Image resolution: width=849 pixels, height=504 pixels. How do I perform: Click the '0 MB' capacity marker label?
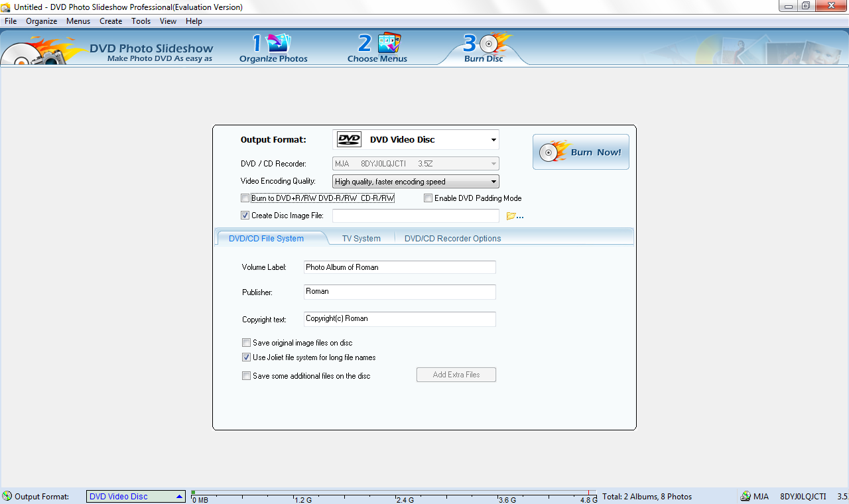(x=201, y=500)
